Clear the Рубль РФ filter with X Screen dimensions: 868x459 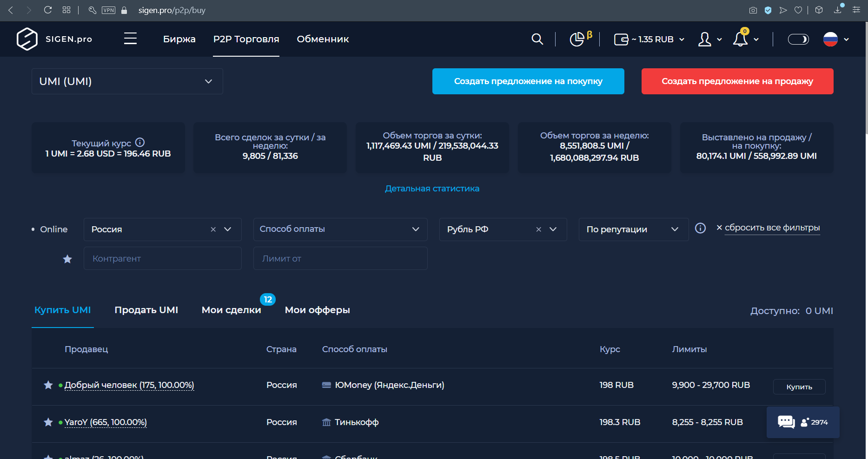[x=539, y=229]
